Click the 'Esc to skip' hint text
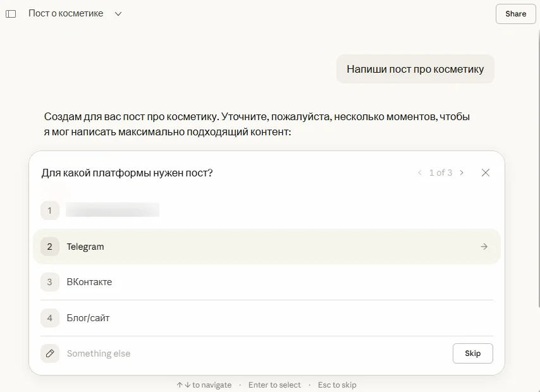The height and width of the screenshot is (392, 540). (x=337, y=385)
